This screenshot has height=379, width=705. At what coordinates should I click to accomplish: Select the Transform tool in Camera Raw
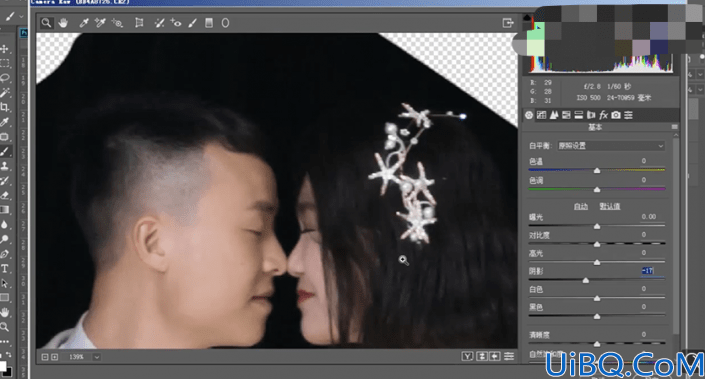tap(139, 22)
